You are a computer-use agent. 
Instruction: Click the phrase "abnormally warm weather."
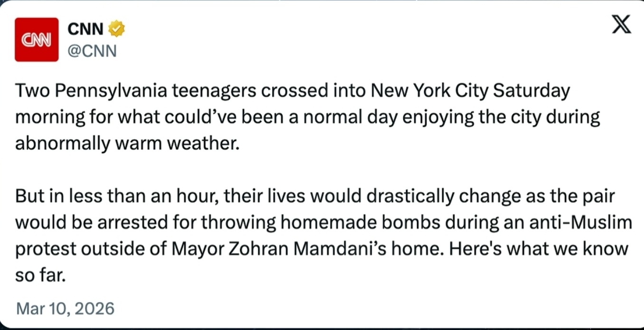[x=126, y=143]
